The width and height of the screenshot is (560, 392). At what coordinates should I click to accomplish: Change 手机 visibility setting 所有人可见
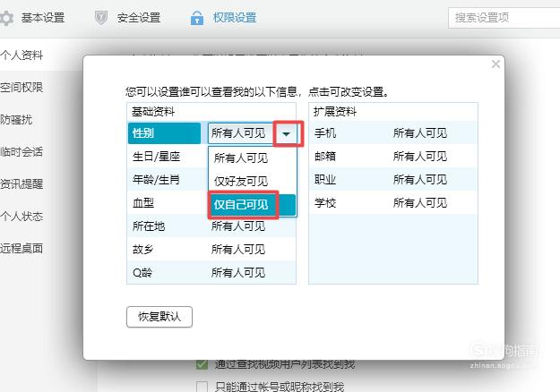[420, 133]
